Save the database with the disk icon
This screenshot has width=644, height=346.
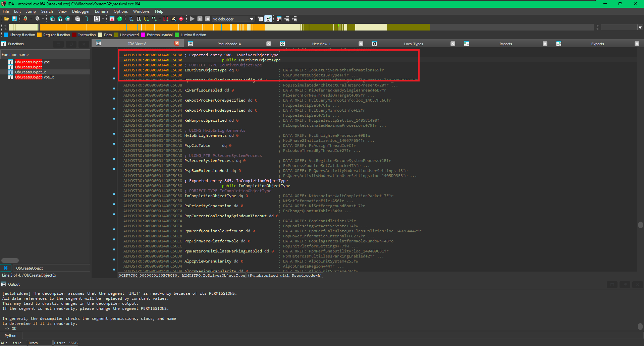point(14,19)
